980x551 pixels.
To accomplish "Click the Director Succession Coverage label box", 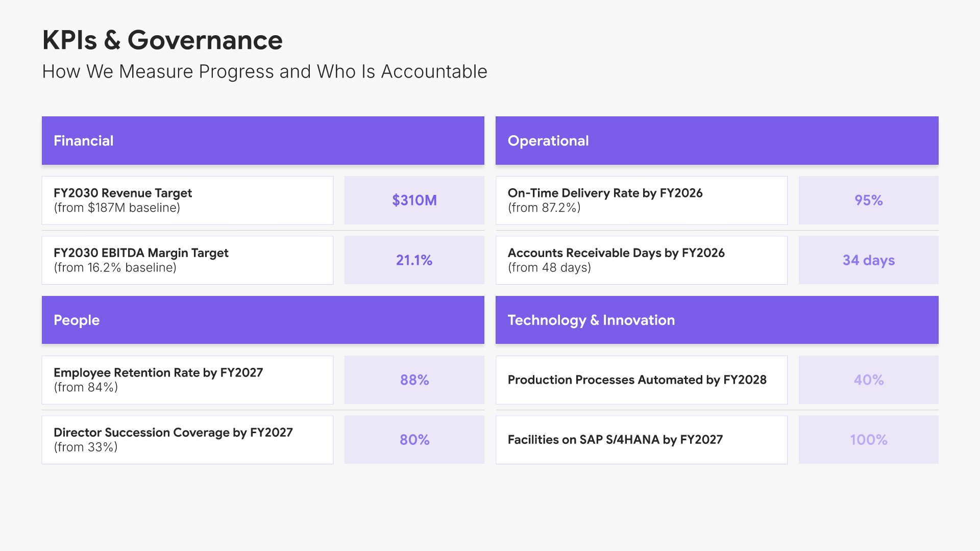I will (x=187, y=439).
